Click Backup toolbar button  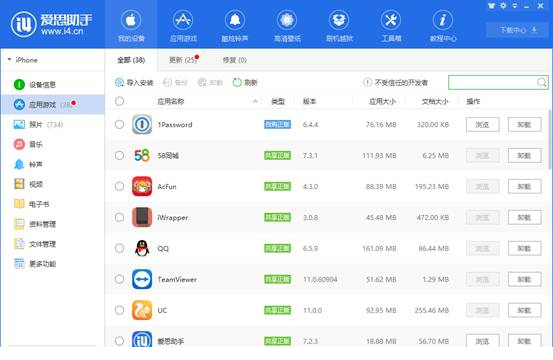click(x=175, y=83)
